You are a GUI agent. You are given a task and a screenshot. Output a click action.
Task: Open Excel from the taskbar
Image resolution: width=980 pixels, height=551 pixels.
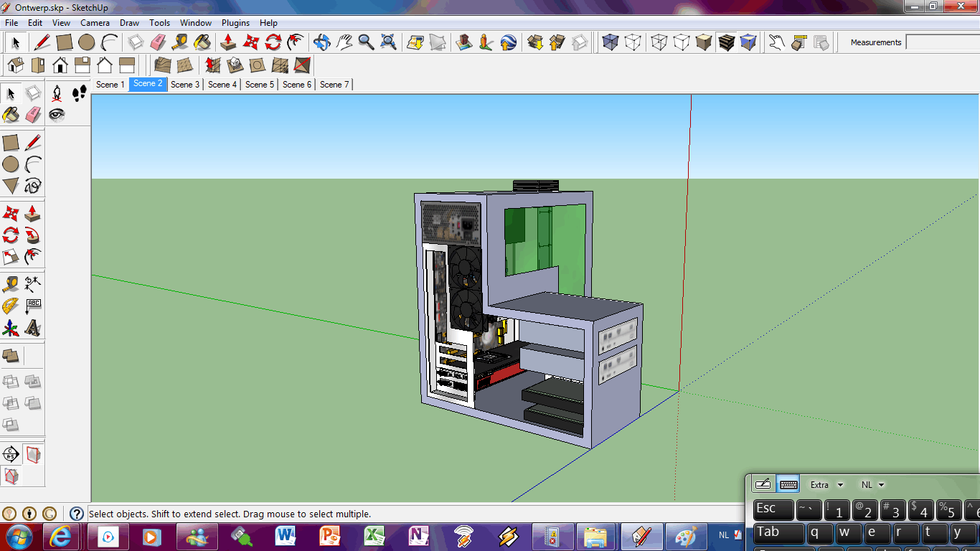374,536
